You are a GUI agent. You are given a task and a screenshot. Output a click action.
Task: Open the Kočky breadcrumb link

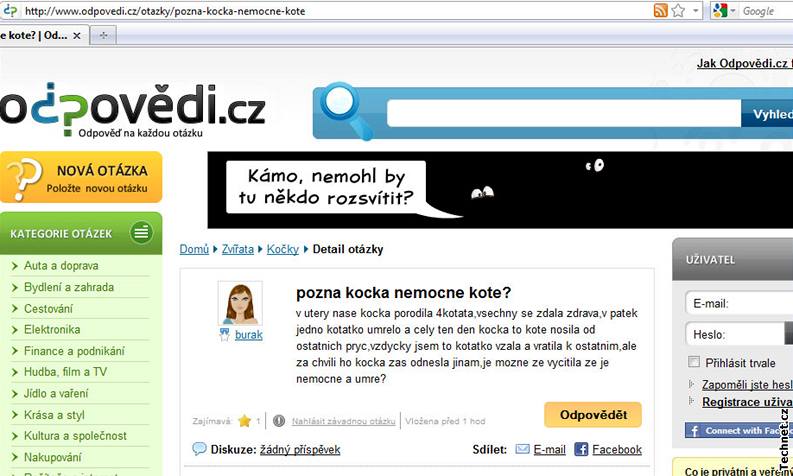[x=283, y=249]
